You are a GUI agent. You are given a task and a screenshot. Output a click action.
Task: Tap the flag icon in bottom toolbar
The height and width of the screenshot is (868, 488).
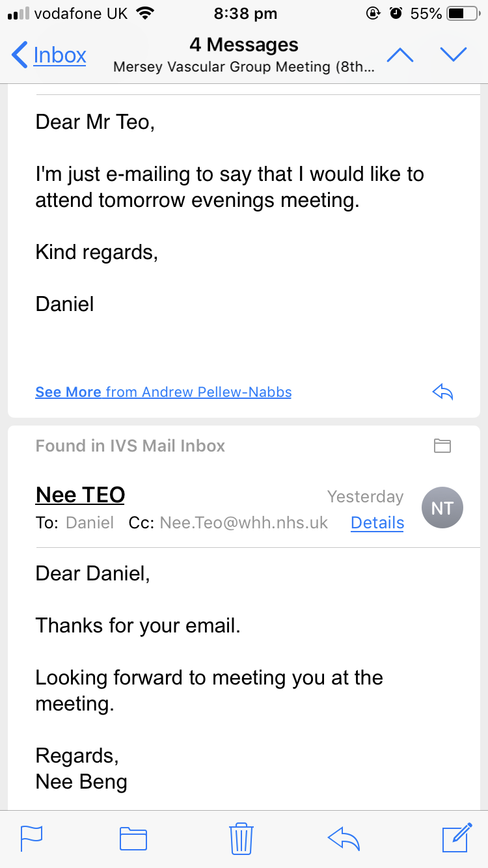31,838
